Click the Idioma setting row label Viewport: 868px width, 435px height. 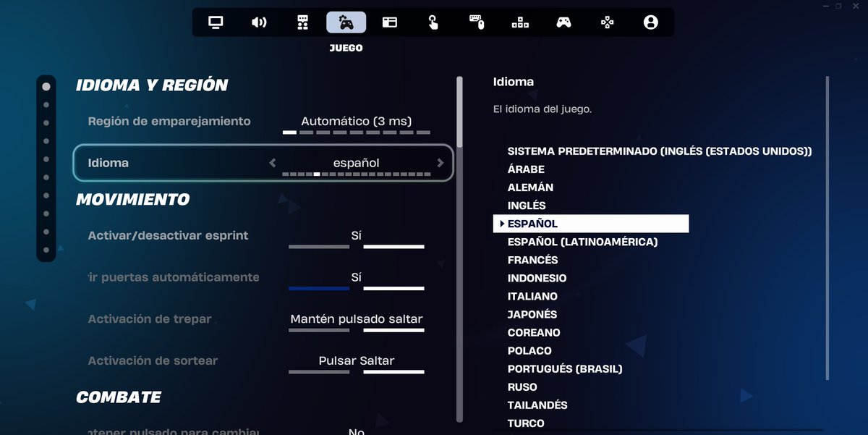pos(109,163)
